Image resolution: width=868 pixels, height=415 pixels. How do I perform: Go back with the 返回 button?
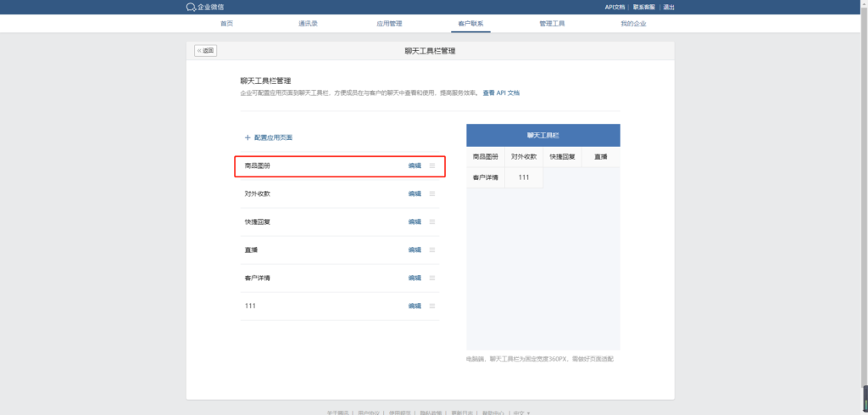pos(205,50)
